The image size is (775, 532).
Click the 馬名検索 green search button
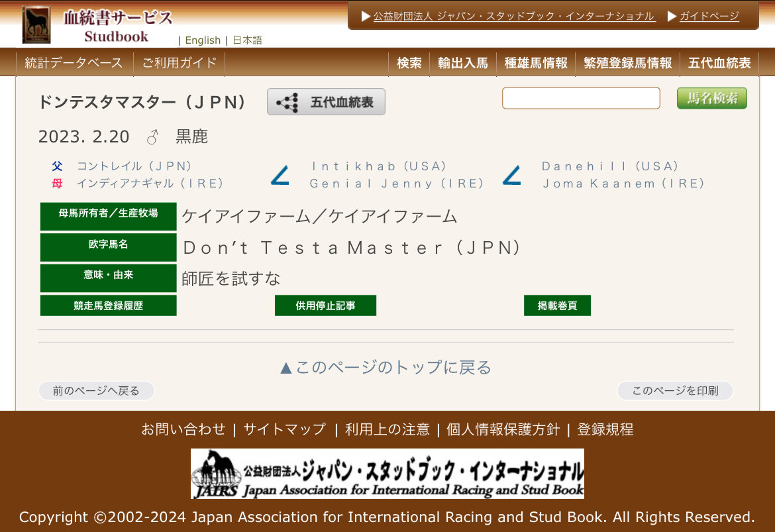point(711,98)
